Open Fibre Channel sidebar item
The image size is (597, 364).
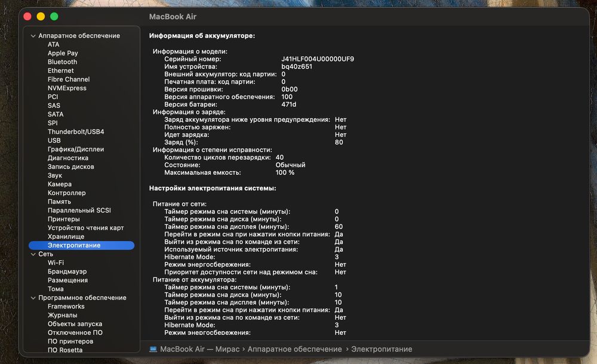point(69,79)
